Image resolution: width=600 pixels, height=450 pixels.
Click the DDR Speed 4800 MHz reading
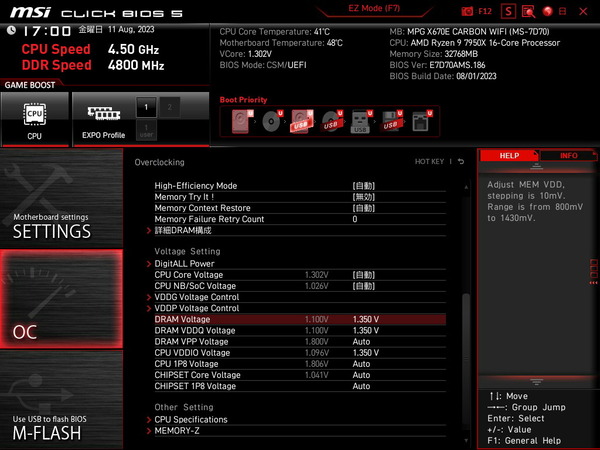(x=136, y=65)
